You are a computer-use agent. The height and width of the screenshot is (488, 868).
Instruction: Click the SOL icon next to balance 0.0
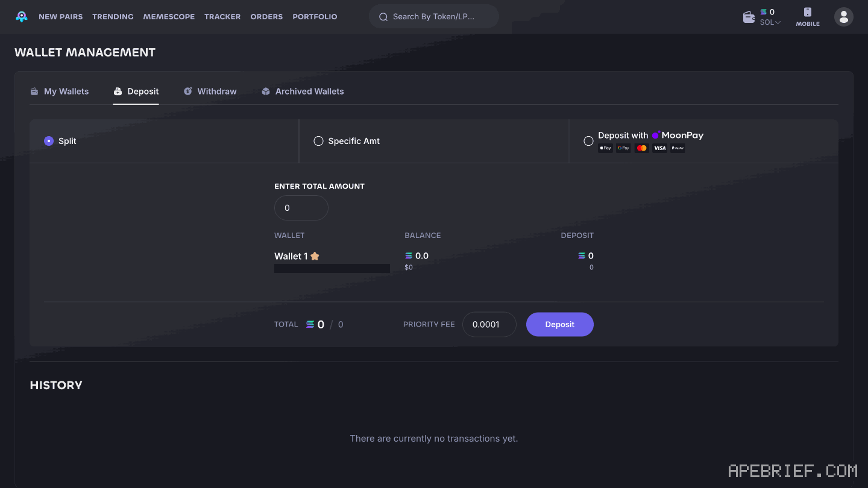click(x=409, y=256)
